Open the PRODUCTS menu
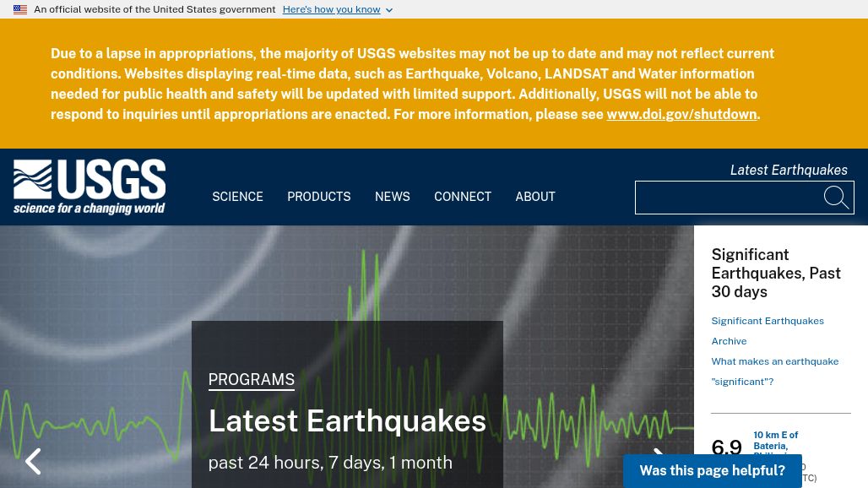 point(318,197)
